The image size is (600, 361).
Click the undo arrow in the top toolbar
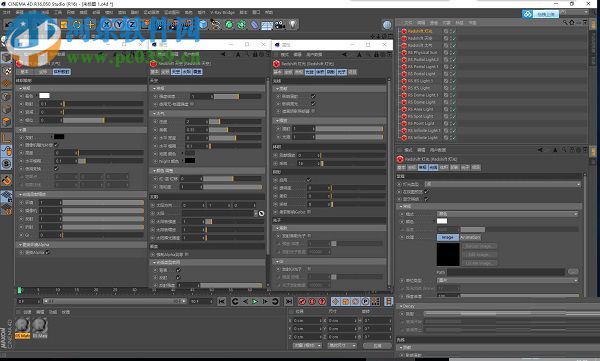tap(9, 25)
